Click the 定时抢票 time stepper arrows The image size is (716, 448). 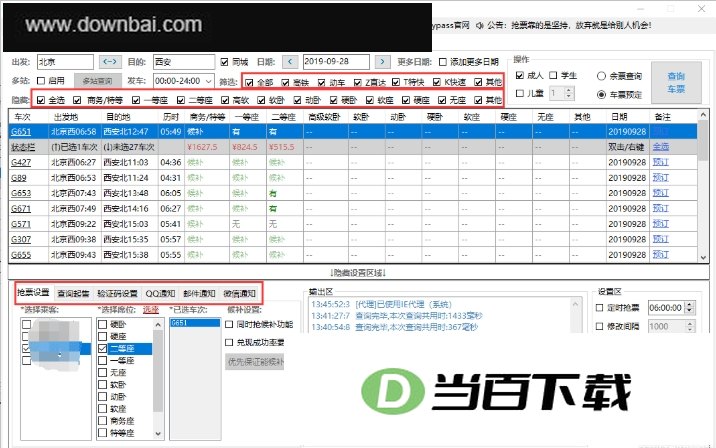tap(690, 308)
